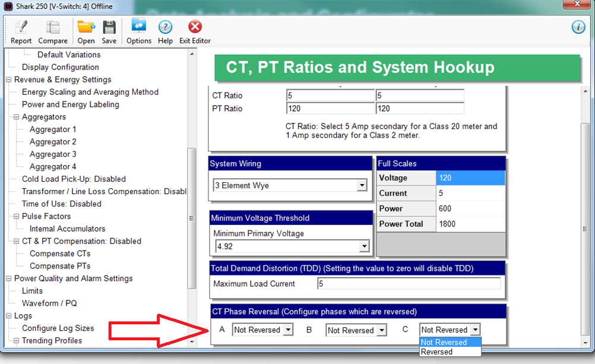The width and height of the screenshot is (595, 364).
Task: Open Cold Load Pick-Up: Disabled
Action: [x=74, y=179]
